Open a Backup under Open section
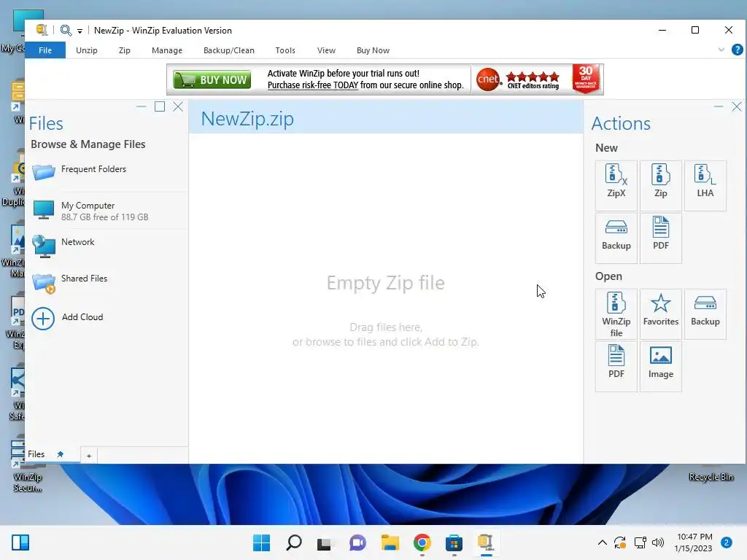The width and height of the screenshot is (747, 560). coord(705,314)
